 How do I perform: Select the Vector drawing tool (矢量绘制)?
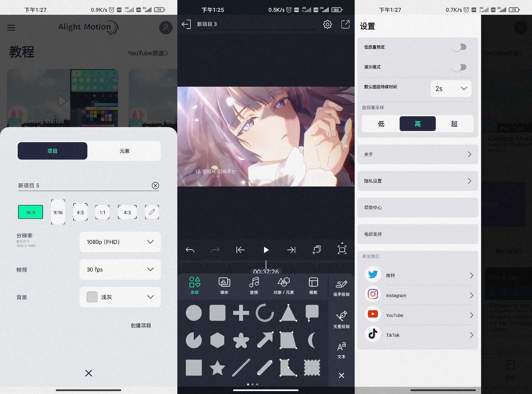click(341, 319)
